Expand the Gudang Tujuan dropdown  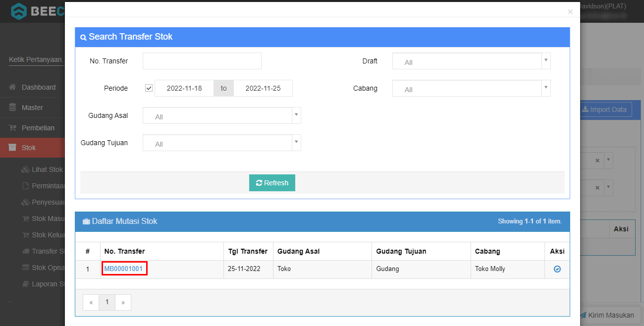(221, 143)
